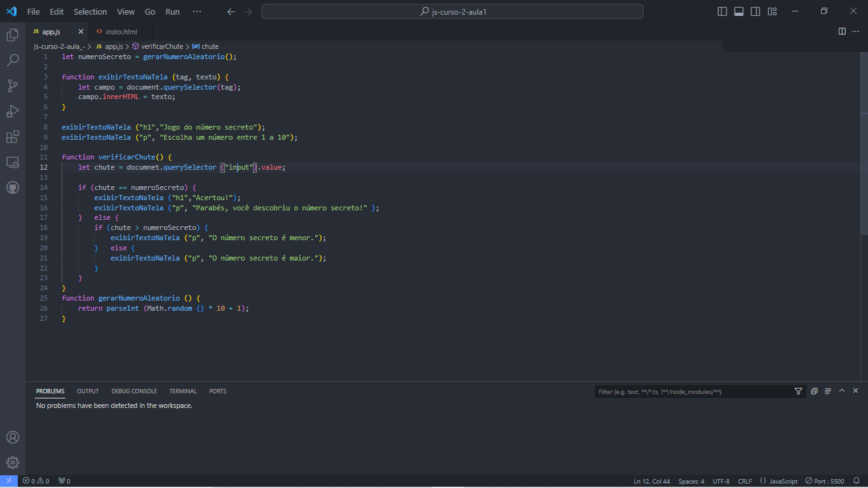The width and height of the screenshot is (868, 488).
Task: Open the Accounts menu icon
Action: (13, 437)
